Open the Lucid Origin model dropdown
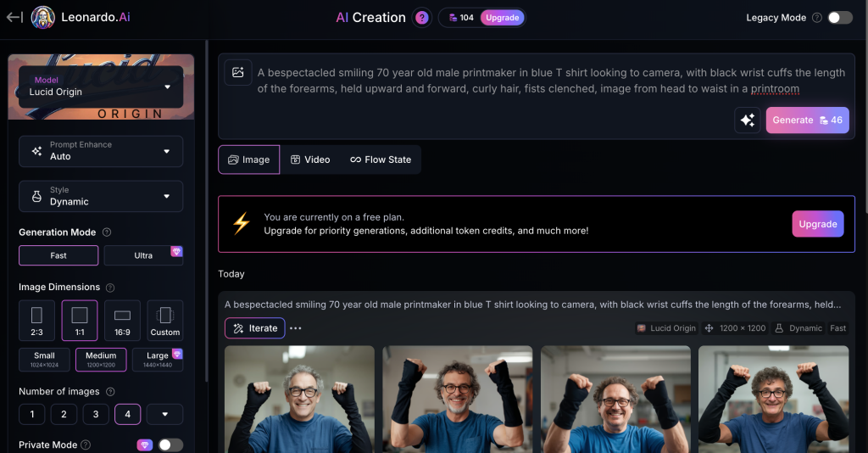 [x=101, y=87]
